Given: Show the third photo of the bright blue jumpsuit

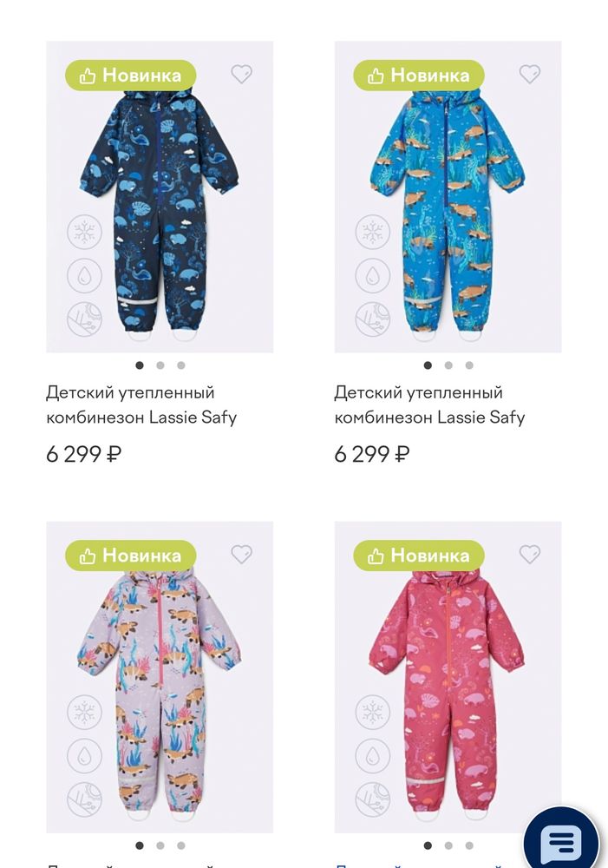Looking at the screenshot, I should (x=469, y=365).
